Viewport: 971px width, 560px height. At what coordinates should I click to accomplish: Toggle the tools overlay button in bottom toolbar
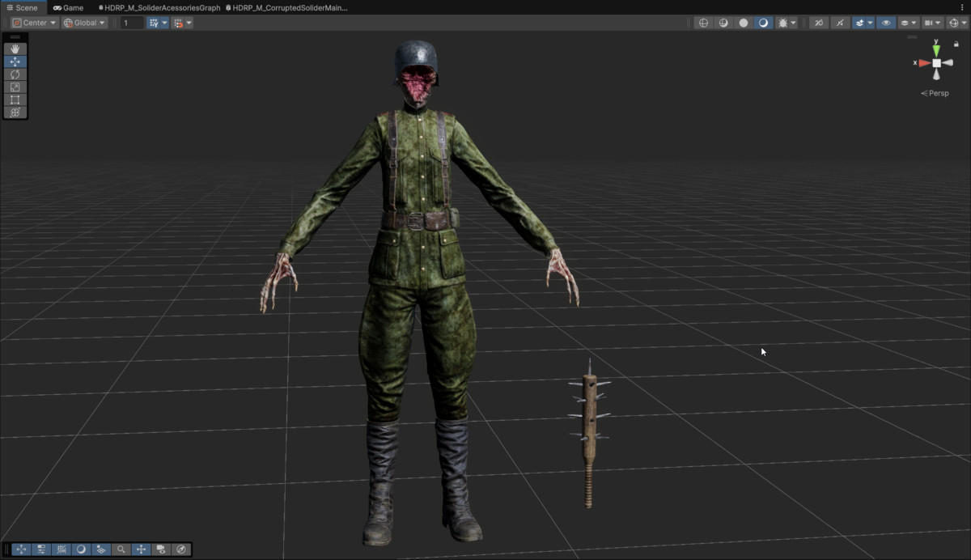click(21, 549)
